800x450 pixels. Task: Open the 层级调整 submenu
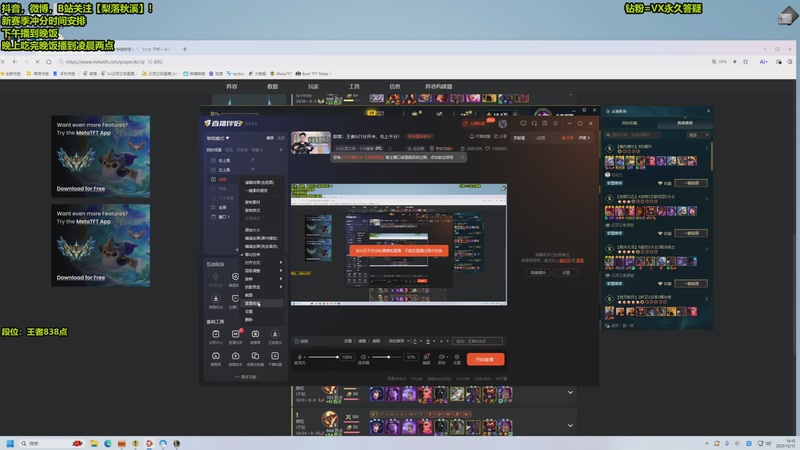[x=262, y=270]
